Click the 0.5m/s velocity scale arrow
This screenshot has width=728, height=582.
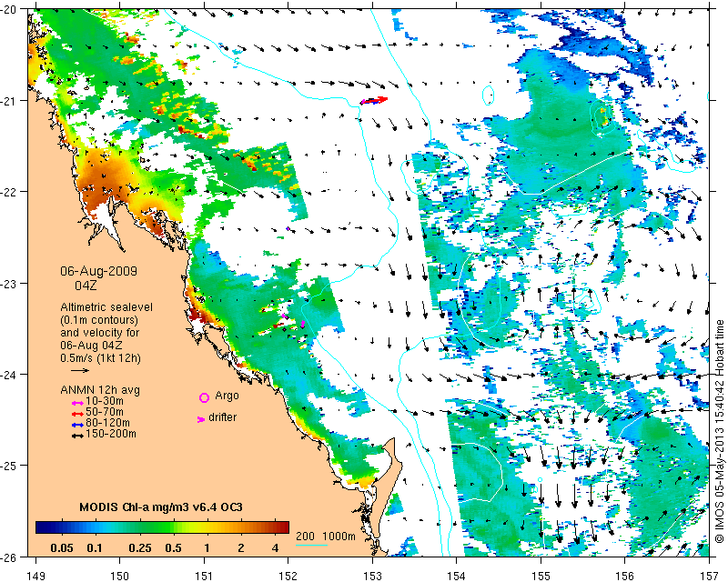point(80,370)
